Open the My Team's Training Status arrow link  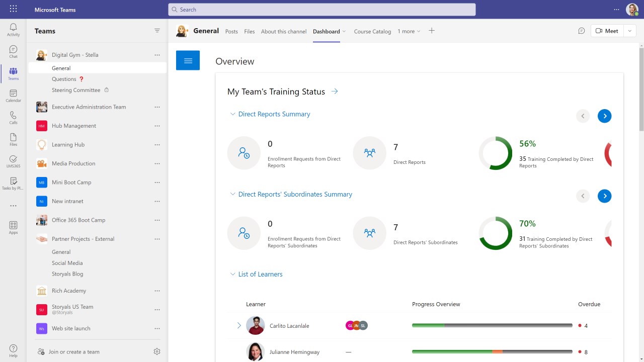335,92
